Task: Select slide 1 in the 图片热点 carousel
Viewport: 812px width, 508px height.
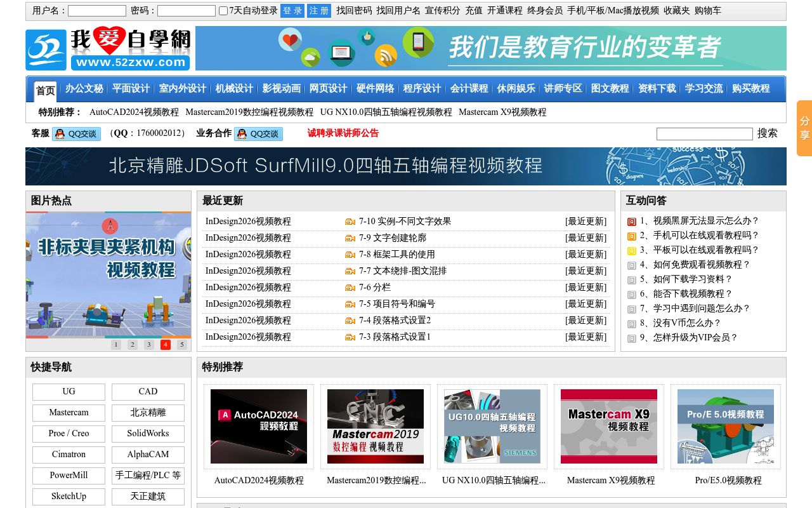Action: pos(116,345)
